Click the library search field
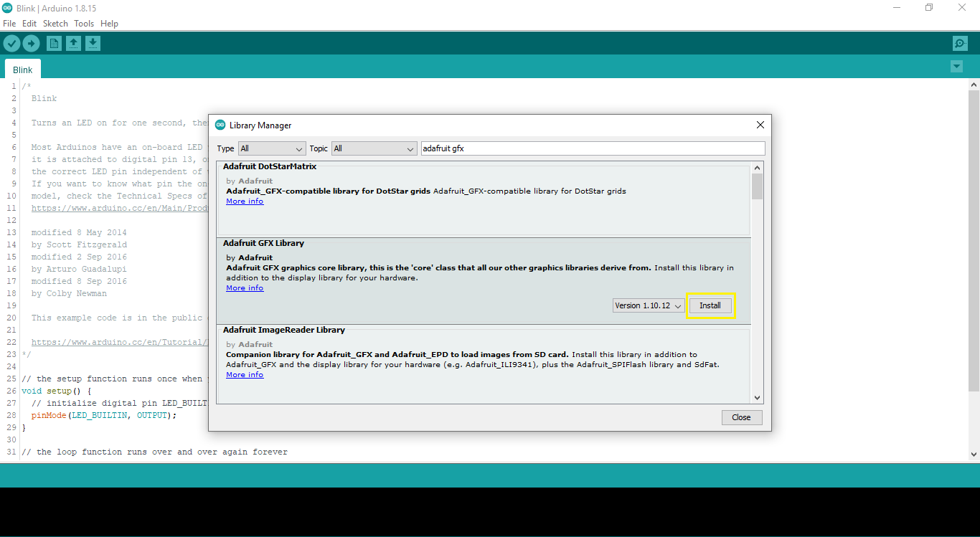This screenshot has height=537, width=980. click(x=593, y=148)
